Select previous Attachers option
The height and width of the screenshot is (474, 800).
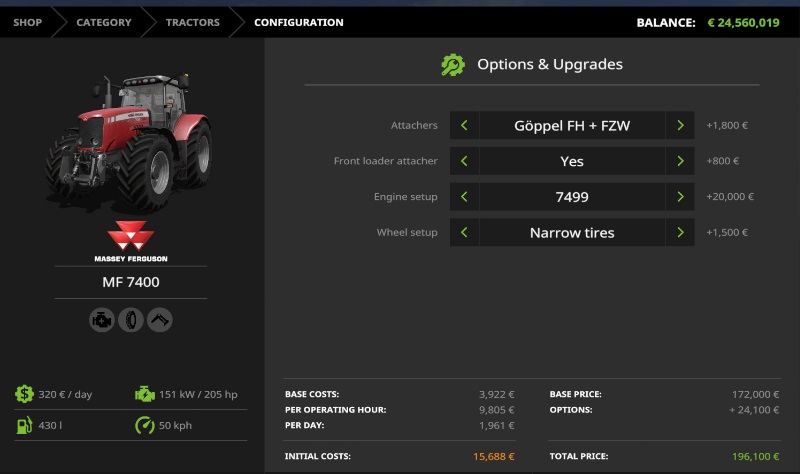pyautogui.click(x=464, y=126)
